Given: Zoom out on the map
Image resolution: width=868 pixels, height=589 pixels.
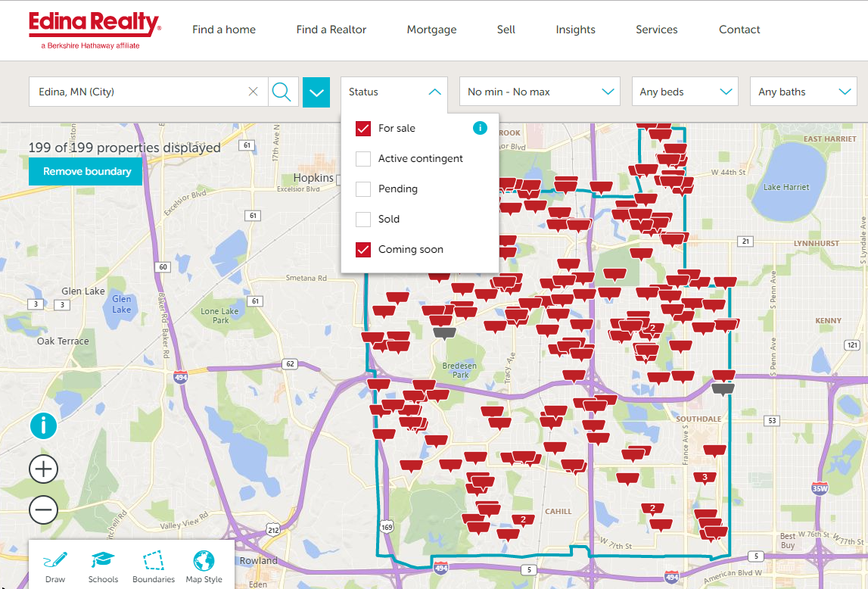Looking at the screenshot, I should point(43,510).
